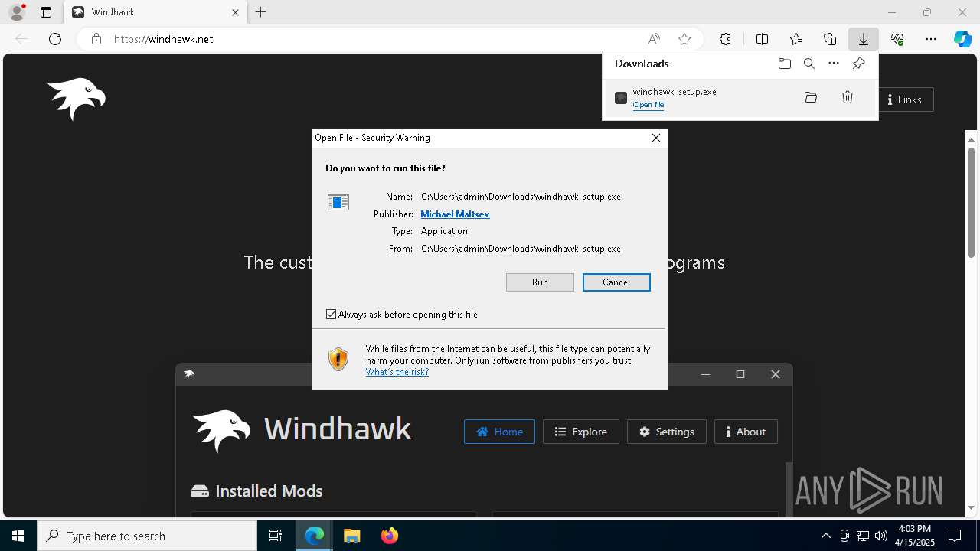Image resolution: width=980 pixels, height=551 pixels.
Task: Open downloads folder icon in panel header
Action: coord(785,64)
